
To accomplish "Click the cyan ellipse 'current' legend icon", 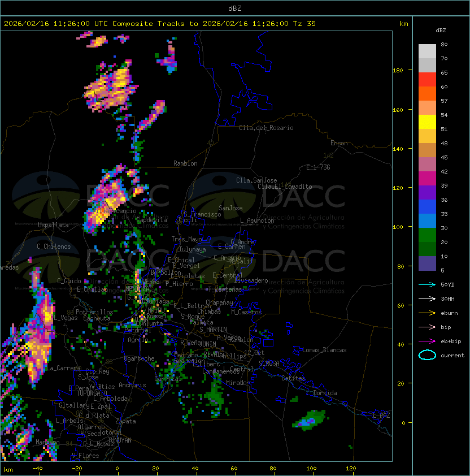I will click(x=427, y=355).
